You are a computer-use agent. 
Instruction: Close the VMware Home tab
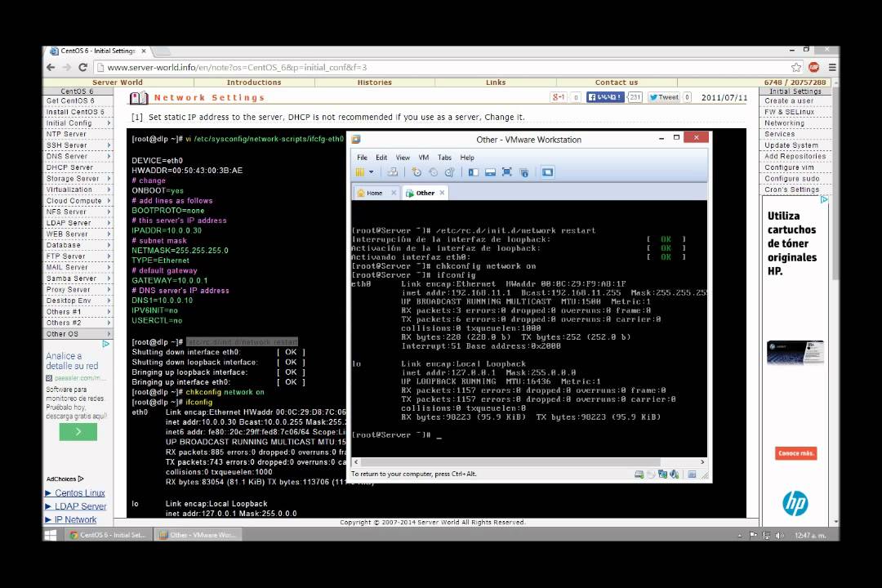(394, 193)
